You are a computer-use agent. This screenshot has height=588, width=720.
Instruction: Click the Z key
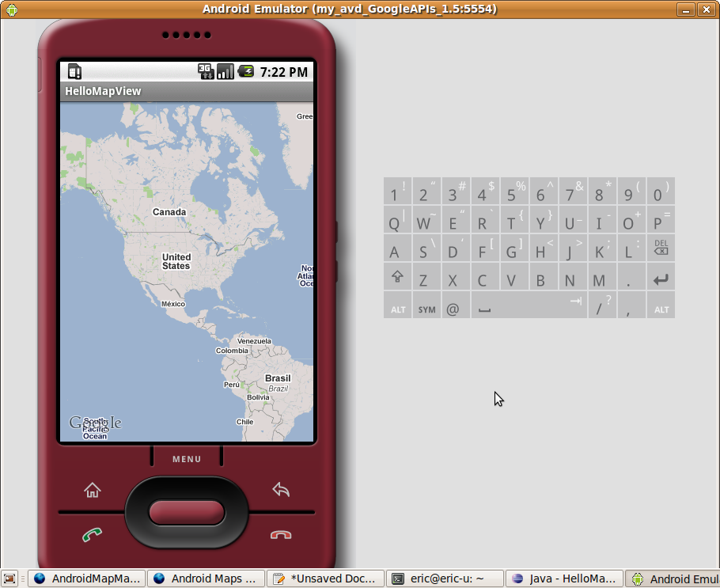426,276
